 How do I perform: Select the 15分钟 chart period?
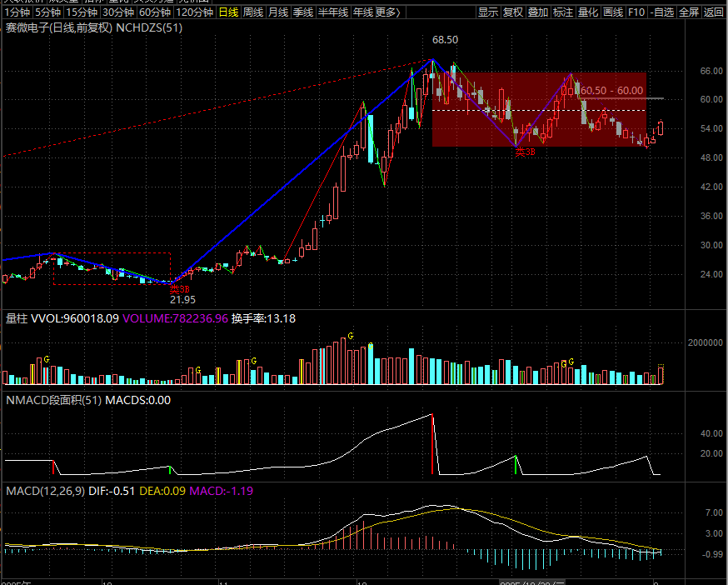point(82,12)
